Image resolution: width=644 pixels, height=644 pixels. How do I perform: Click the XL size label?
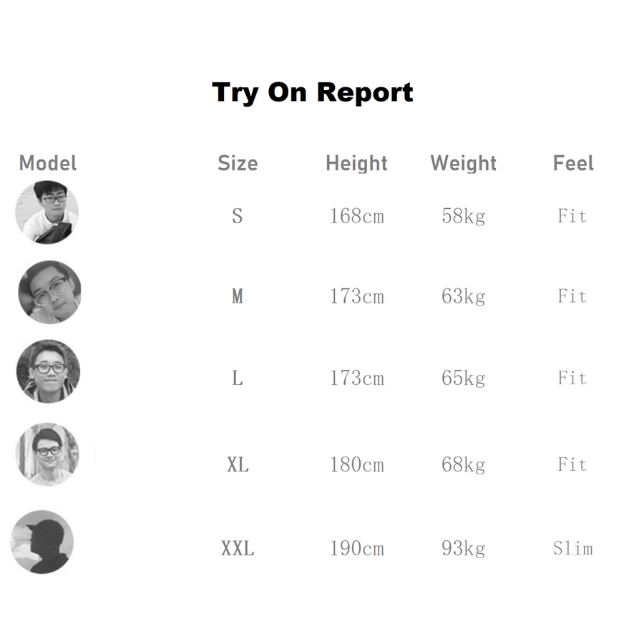[238, 465]
